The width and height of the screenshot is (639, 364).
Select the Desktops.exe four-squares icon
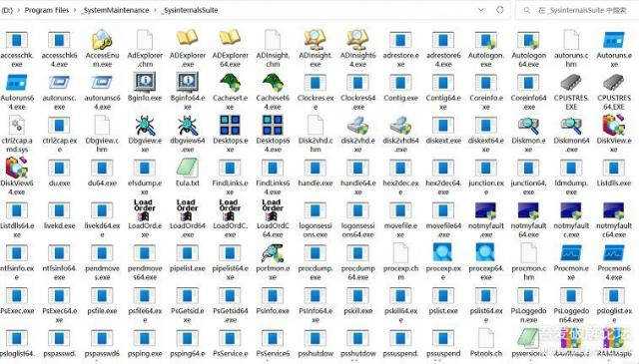click(230, 125)
